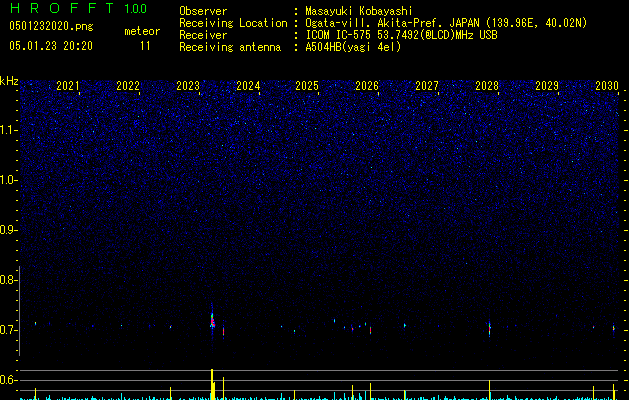This screenshot has width=629, height=400.
Task: Click the tallest yellow power spike in the bottom graph
Action: tap(212, 384)
